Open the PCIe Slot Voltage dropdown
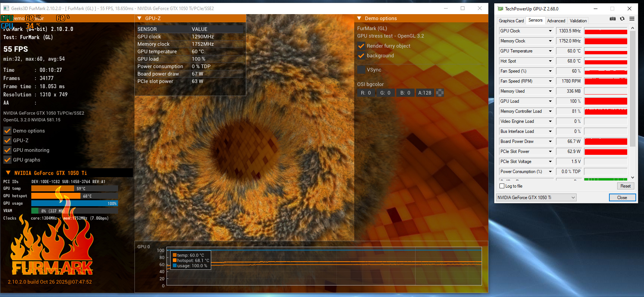 (550, 162)
